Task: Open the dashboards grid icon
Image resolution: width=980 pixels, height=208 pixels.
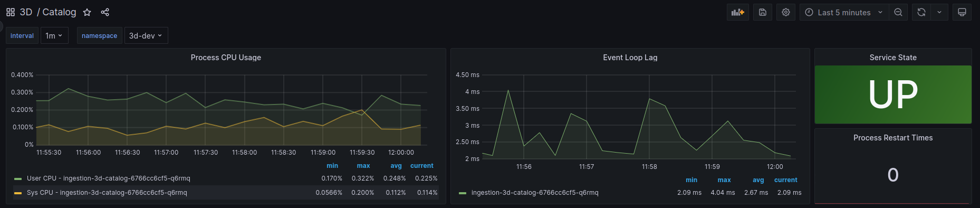Action: point(11,12)
